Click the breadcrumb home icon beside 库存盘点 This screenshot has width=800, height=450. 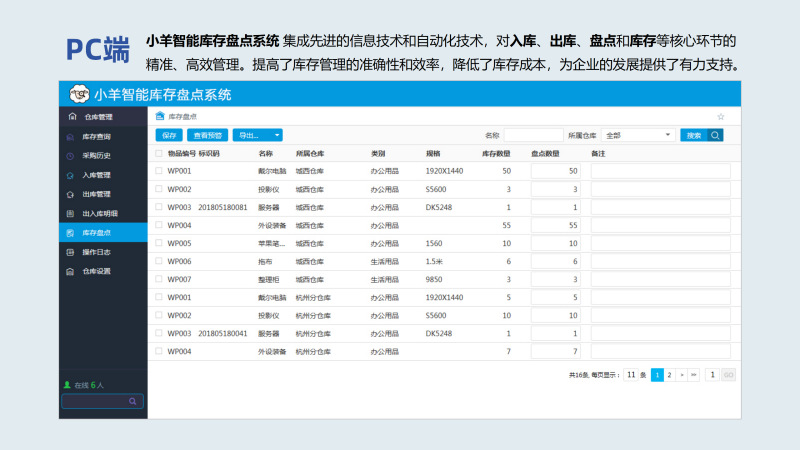tap(160, 116)
